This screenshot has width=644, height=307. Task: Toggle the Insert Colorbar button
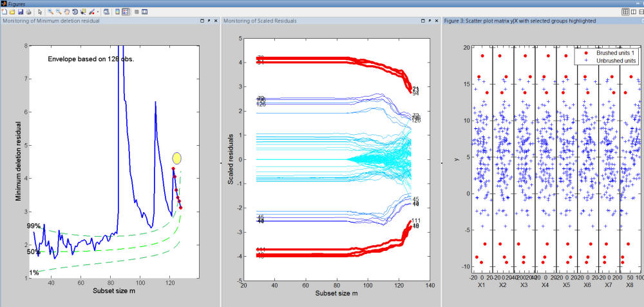(x=117, y=12)
